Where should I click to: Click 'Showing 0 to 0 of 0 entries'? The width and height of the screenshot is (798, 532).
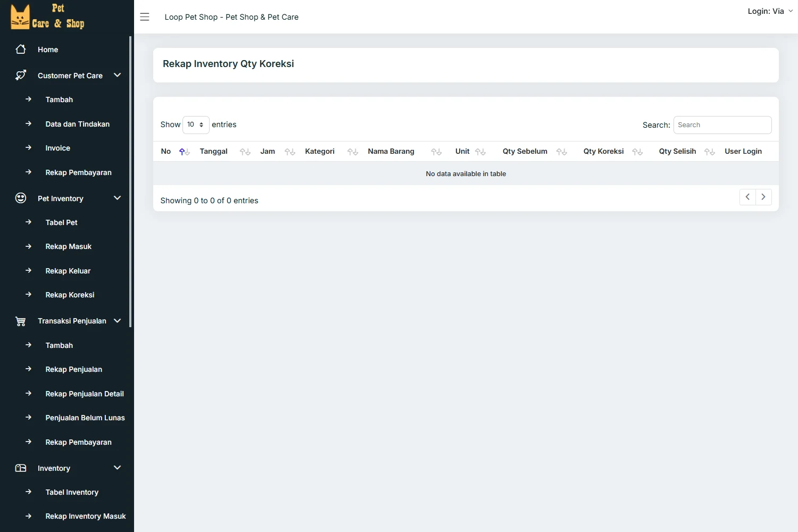(x=209, y=201)
